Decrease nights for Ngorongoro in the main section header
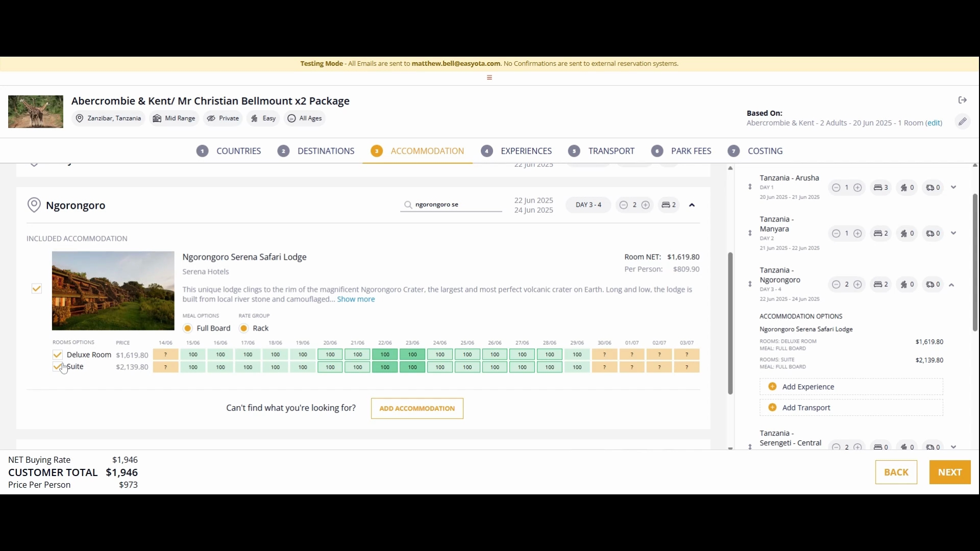This screenshot has width=980, height=551. [x=623, y=205]
